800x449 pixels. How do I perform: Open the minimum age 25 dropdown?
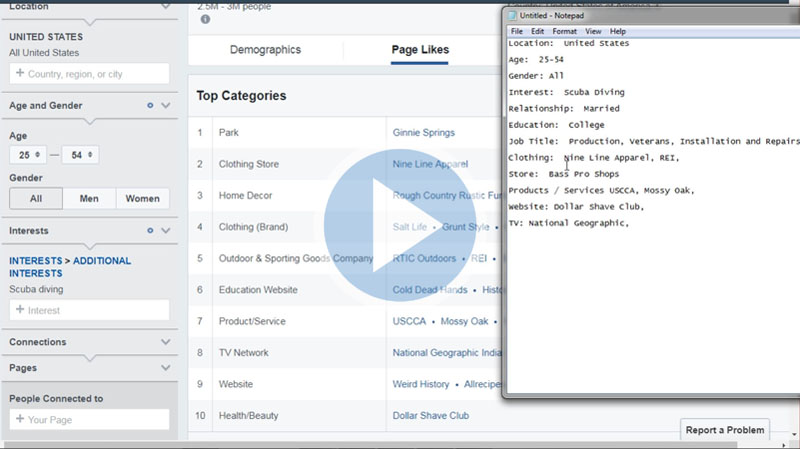coord(30,155)
